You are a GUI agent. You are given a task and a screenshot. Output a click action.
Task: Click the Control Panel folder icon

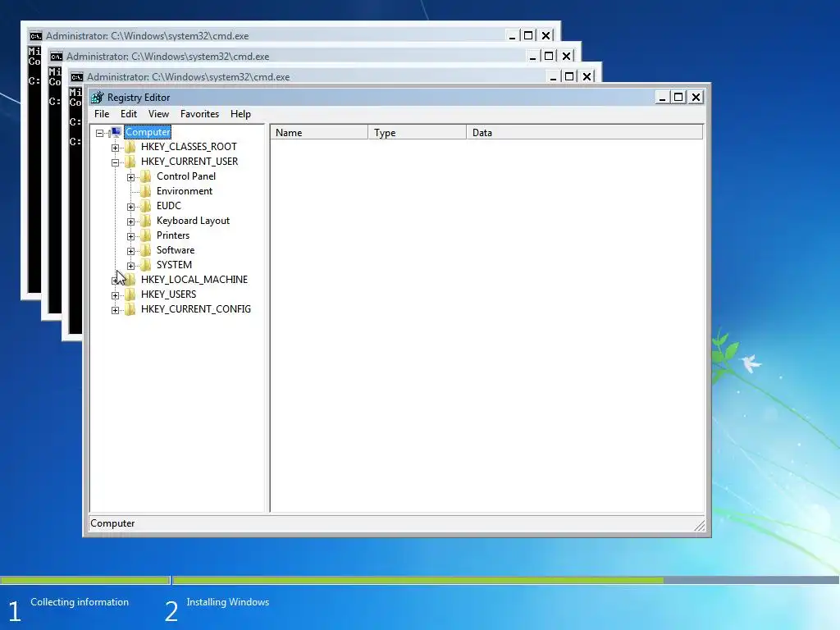[146, 176]
